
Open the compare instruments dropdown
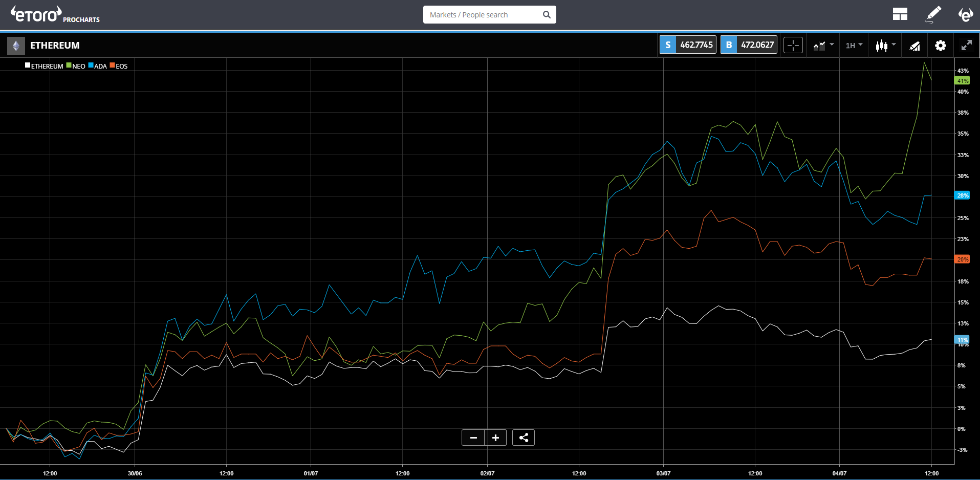(x=823, y=46)
